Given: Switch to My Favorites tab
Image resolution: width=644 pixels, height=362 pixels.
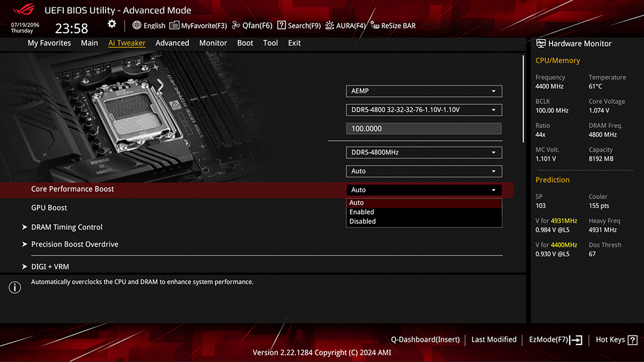Looking at the screenshot, I should 49,43.
